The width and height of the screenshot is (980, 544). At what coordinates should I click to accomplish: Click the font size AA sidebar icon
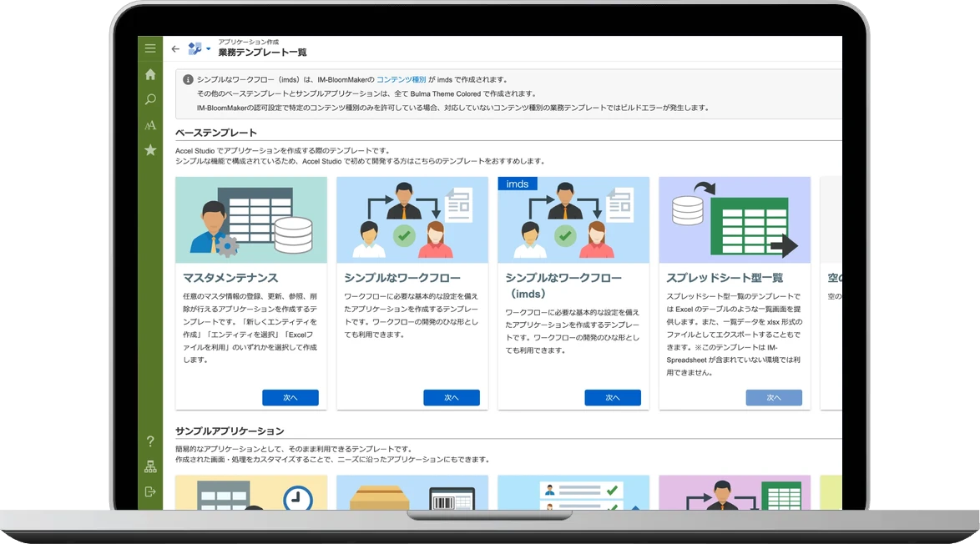[150, 125]
